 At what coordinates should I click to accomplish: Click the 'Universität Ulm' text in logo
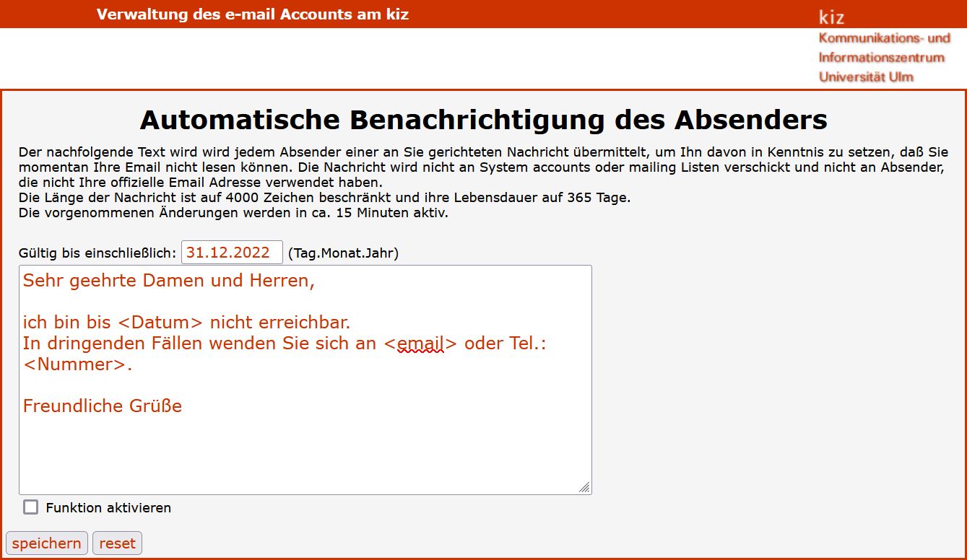[x=866, y=77]
